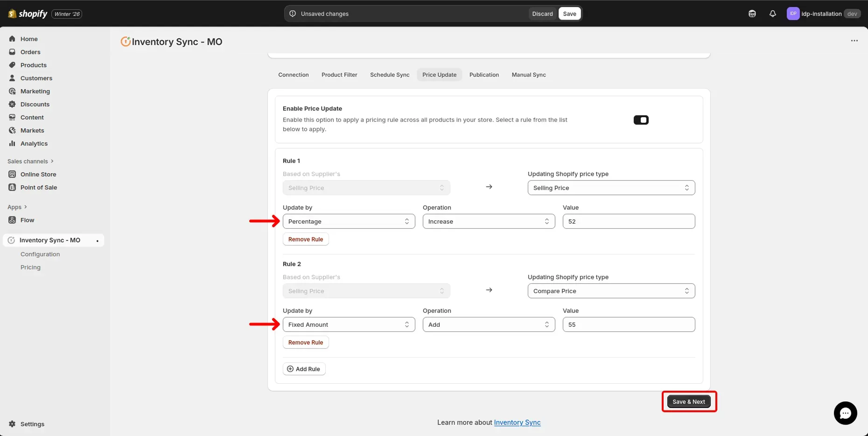The width and height of the screenshot is (868, 436).
Task: Select Products in the sidebar
Action: pyautogui.click(x=33, y=65)
